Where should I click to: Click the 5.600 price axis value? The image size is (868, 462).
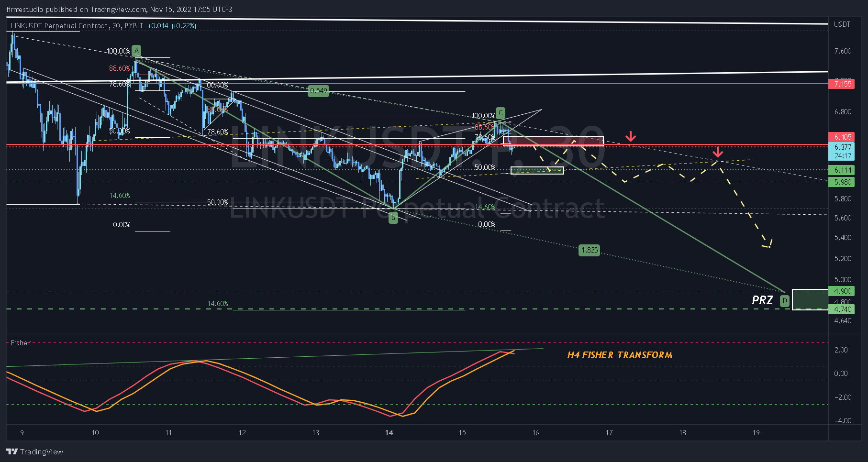click(x=843, y=218)
